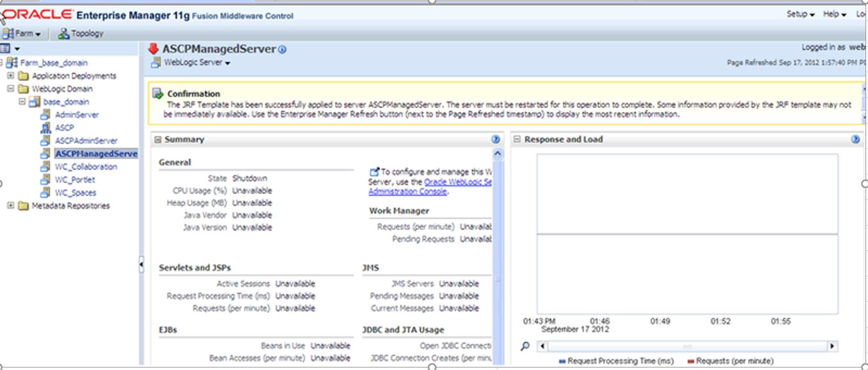The image size is (868, 370).
Task: Click the WC_Portlet server icon
Action: coord(45,179)
